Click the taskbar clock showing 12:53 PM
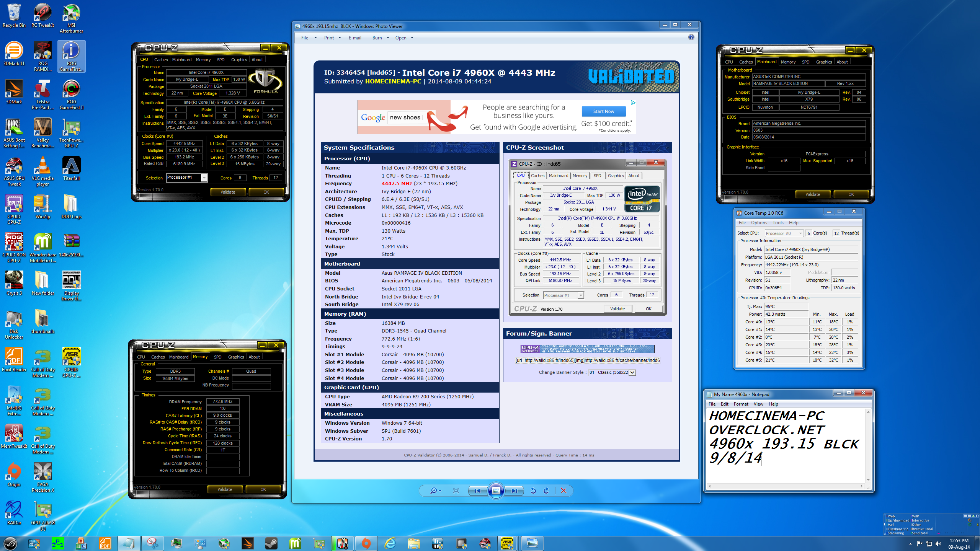This screenshot has height=551, width=980. coord(959,543)
